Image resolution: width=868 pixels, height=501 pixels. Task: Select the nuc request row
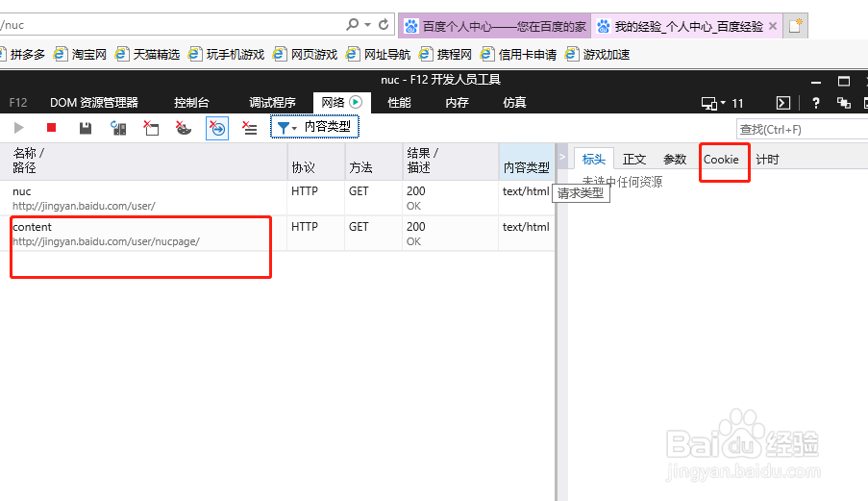pos(277,198)
